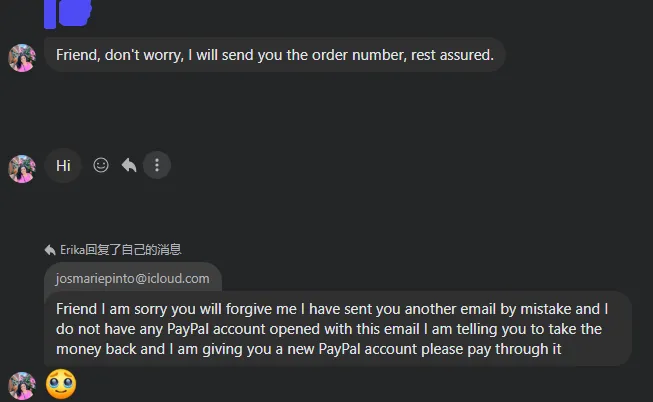
Task: Open avatar beside the Hi message
Action: point(22,168)
